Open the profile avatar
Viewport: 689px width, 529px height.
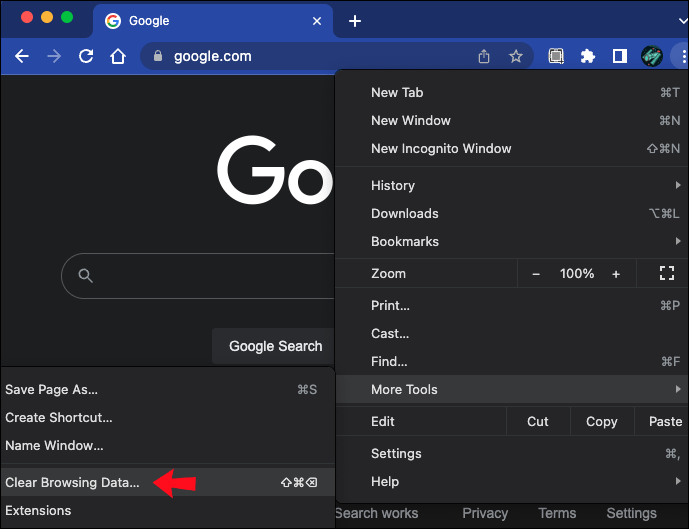[652, 56]
